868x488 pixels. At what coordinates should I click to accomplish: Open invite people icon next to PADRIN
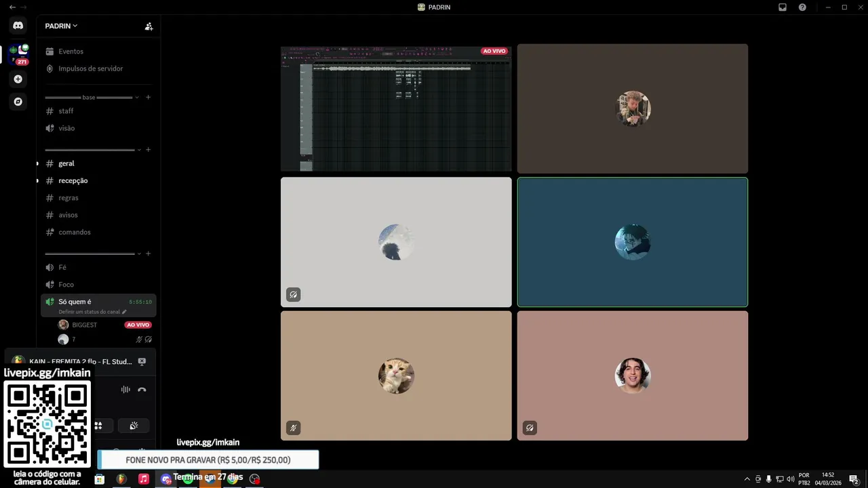pyautogui.click(x=149, y=26)
